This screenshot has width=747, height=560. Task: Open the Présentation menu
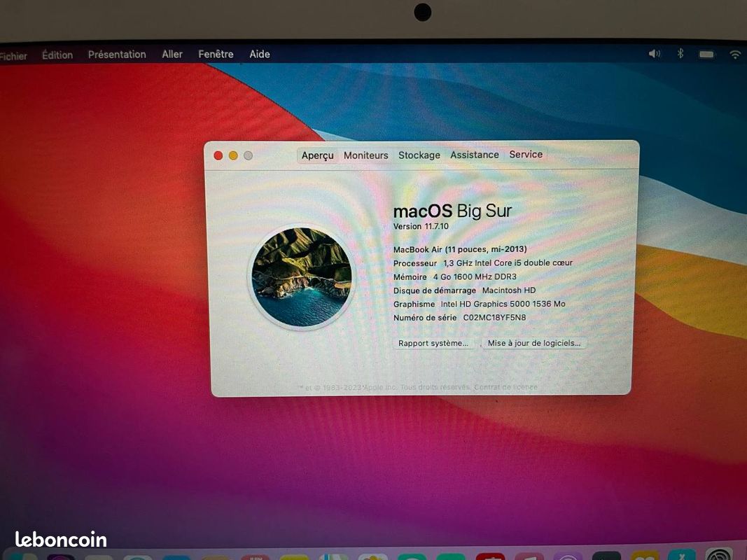(x=117, y=55)
